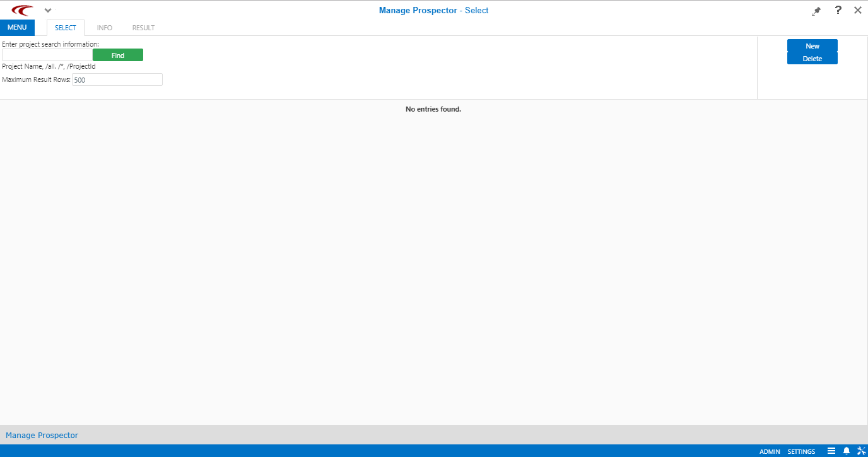Image resolution: width=868 pixels, height=457 pixels.
Task: Click the Find button
Action: point(117,55)
